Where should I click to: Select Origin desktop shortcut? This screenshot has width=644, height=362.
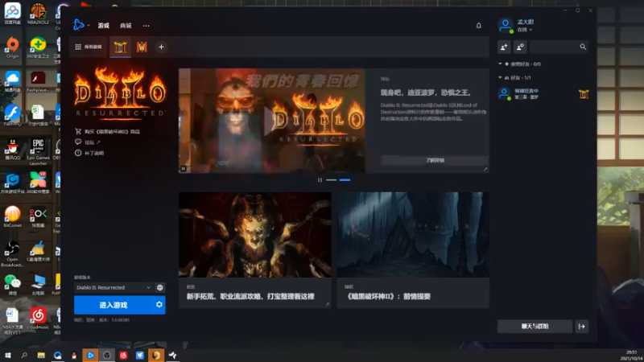(x=12, y=48)
